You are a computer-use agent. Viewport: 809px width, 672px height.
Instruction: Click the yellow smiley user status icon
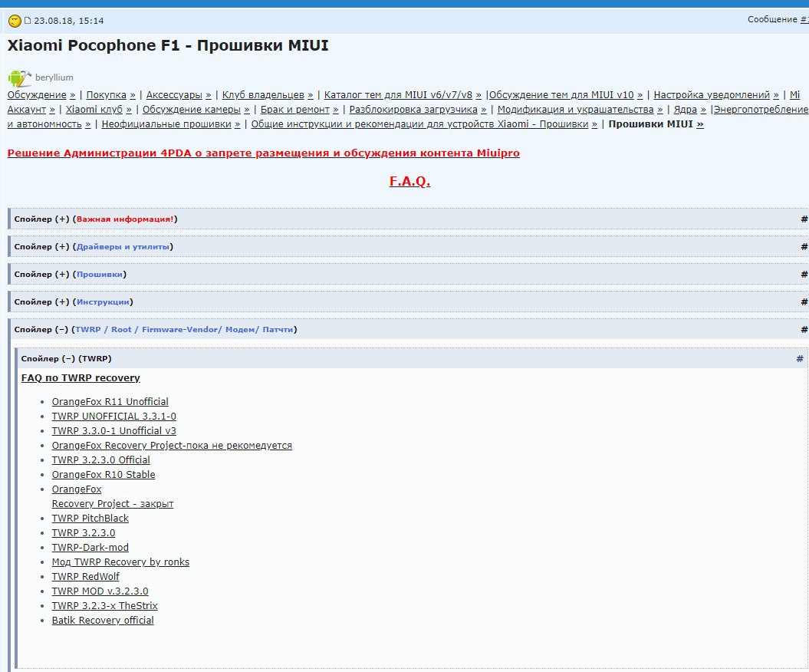(x=15, y=21)
